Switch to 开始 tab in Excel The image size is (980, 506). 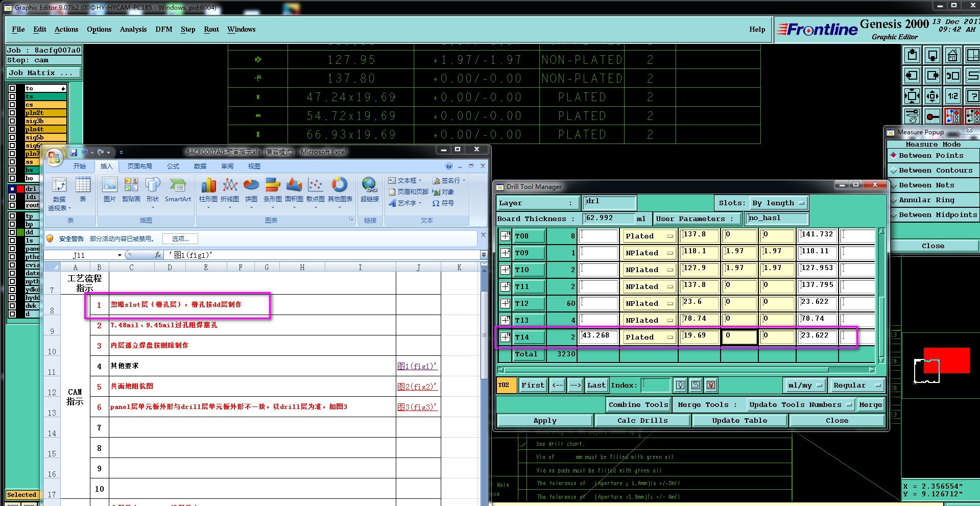click(79, 166)
